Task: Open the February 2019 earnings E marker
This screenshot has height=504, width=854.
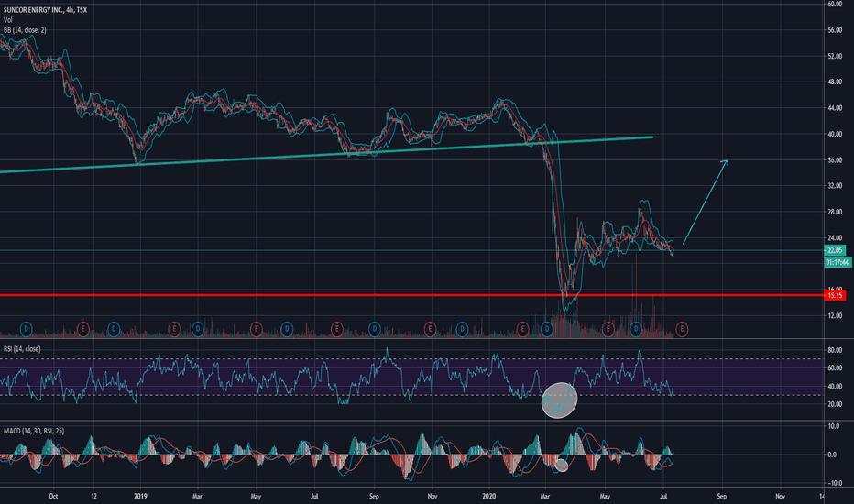Action: (x=174, y=329)
